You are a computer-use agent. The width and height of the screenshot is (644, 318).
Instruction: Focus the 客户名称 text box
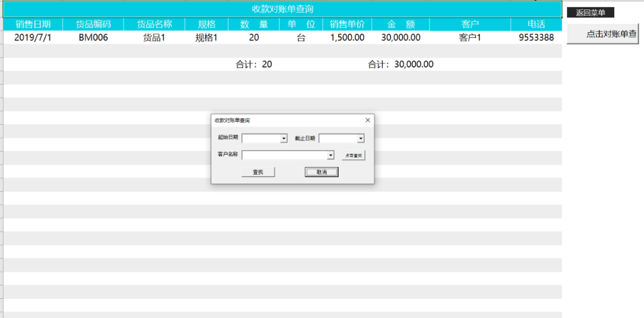point(284,155)
